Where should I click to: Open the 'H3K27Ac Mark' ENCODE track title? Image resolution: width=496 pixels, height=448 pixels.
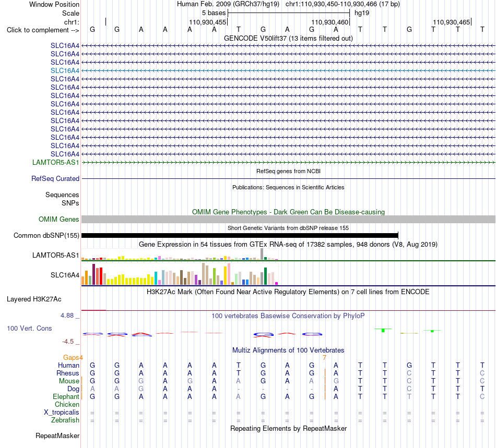coord(288,292)
